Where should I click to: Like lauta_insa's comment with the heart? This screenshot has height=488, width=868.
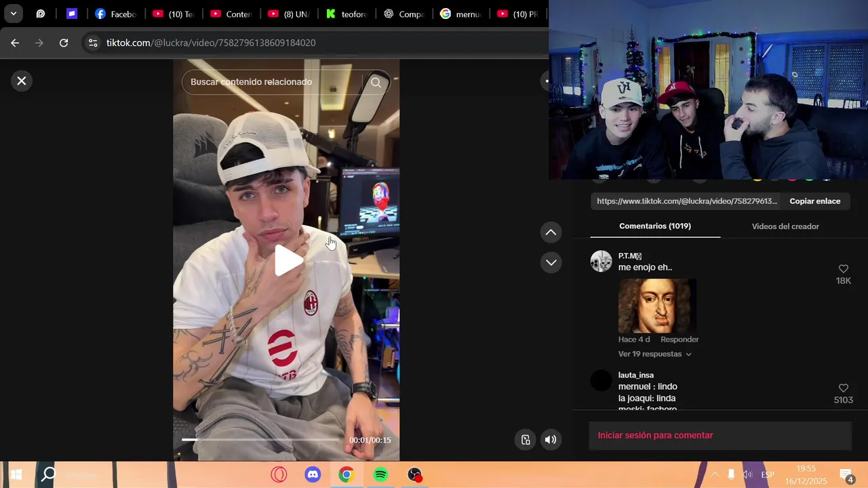(x=844, y=388)
